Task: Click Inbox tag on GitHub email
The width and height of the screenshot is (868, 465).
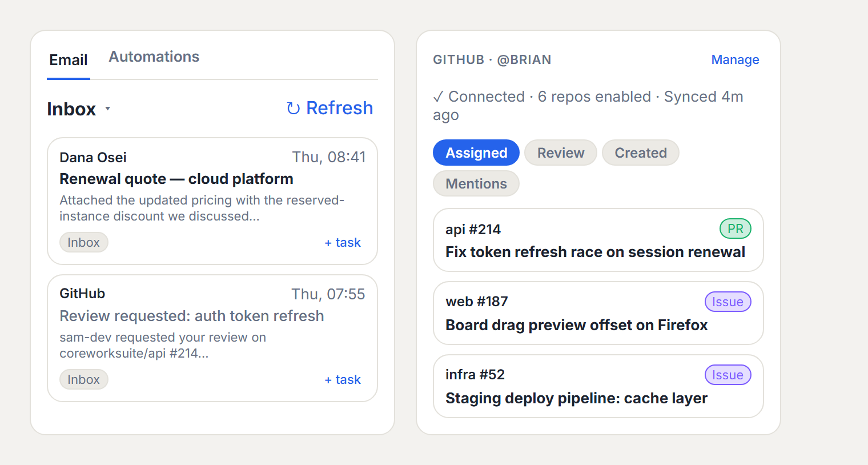Action: click(x=84, y=379)
